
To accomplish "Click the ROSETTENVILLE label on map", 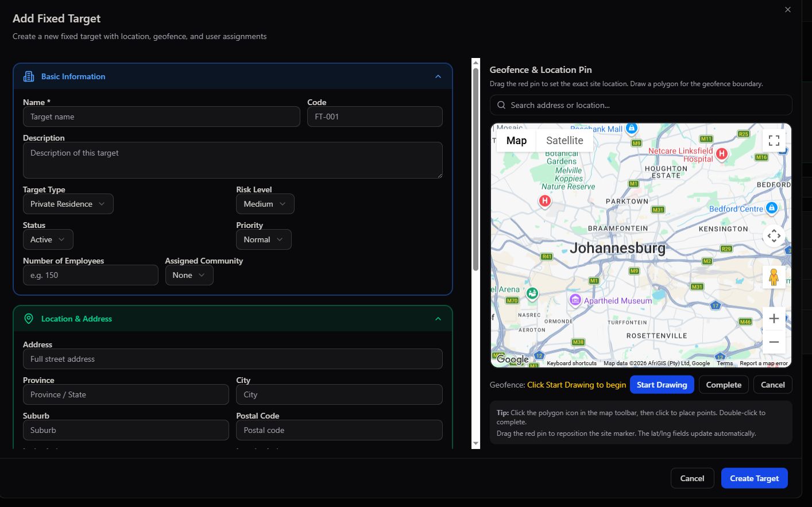I will point(656,335).
